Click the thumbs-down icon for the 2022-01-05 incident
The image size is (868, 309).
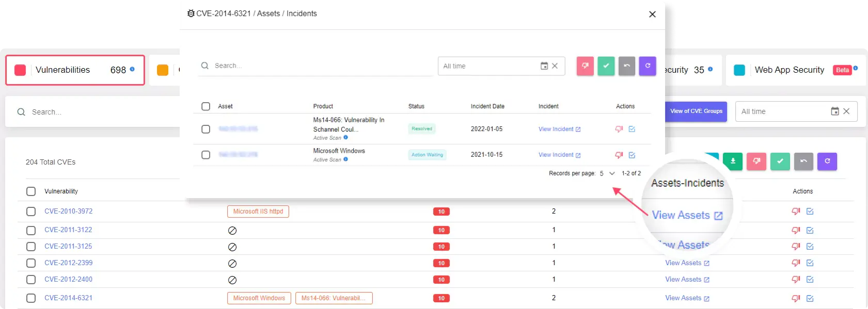point(619,129)
